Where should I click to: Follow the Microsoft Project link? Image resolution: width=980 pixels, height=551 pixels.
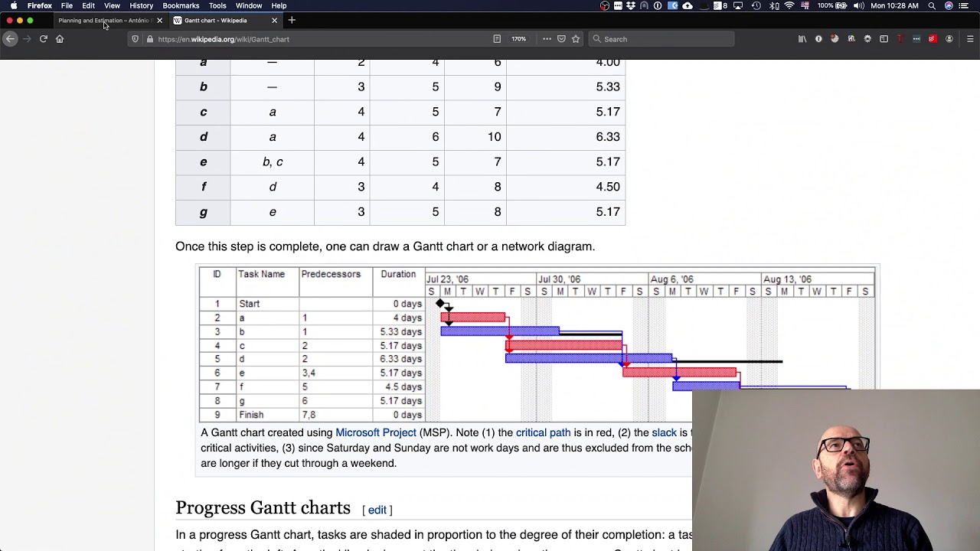click(x=376, y=432)
